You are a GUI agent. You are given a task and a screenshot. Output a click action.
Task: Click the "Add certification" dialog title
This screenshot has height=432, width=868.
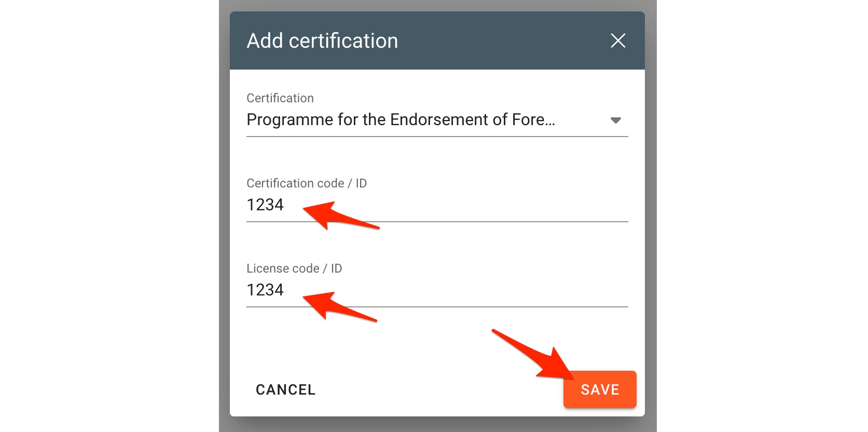(x=322, y=41)
